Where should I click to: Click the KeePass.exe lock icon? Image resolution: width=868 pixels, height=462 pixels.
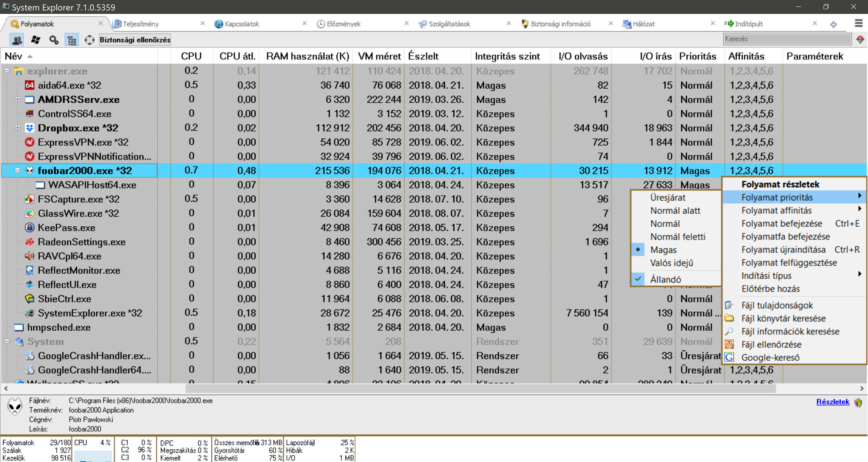click(x=29, y=228)
